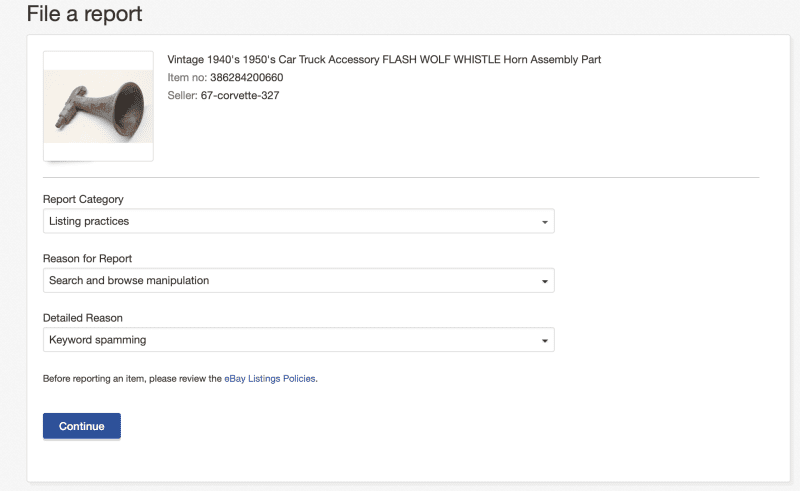Click the Before reporting an item notice text
Image resolution: width=800 pixels, height=491 pixels.
pyautogui.click(x=132, y=379)
